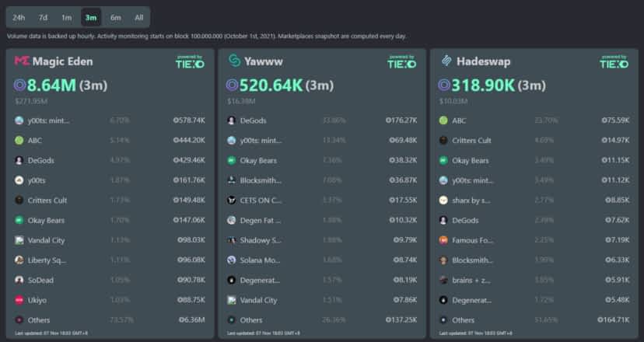Viewport: 644px width, 342px height.
Task: Click the Shadowy S... avatar icon
Action: point(232,240)
